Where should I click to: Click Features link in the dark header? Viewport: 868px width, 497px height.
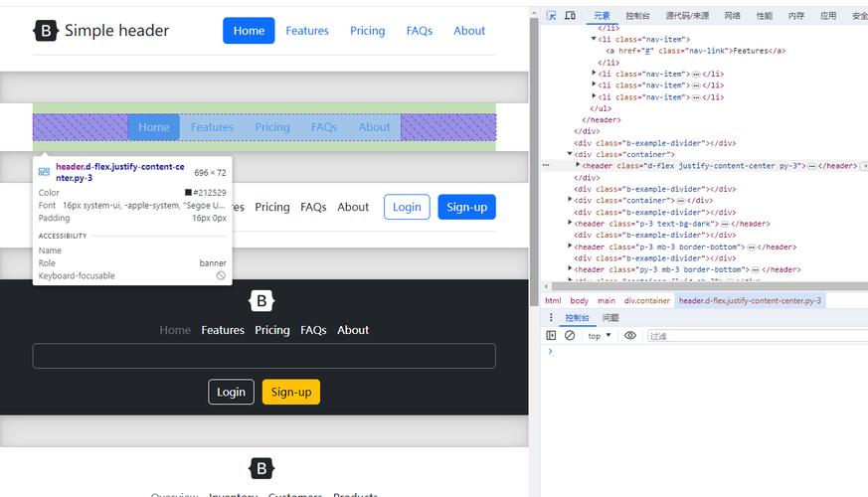[x=223, y=330]
